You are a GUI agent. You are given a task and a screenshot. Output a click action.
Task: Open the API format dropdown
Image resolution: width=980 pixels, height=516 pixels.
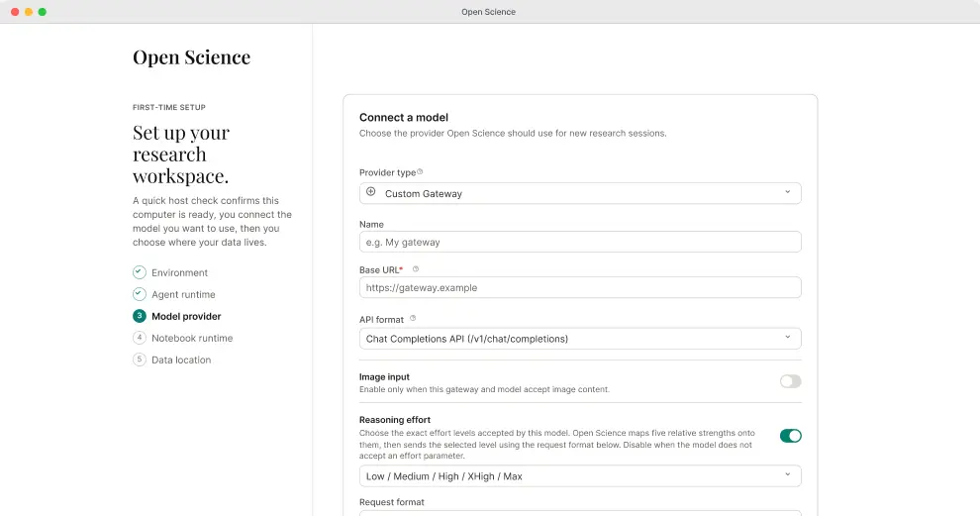pyautogui.click(x=580, y=339)
